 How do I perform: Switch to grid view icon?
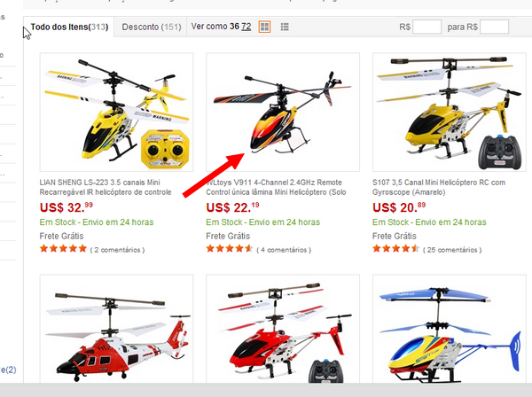click(264, 27)
